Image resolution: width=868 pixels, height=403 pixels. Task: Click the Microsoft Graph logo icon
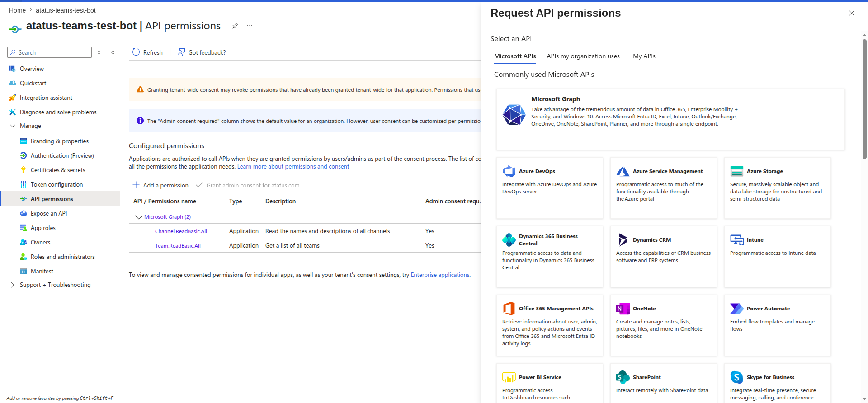click(514, 115)
